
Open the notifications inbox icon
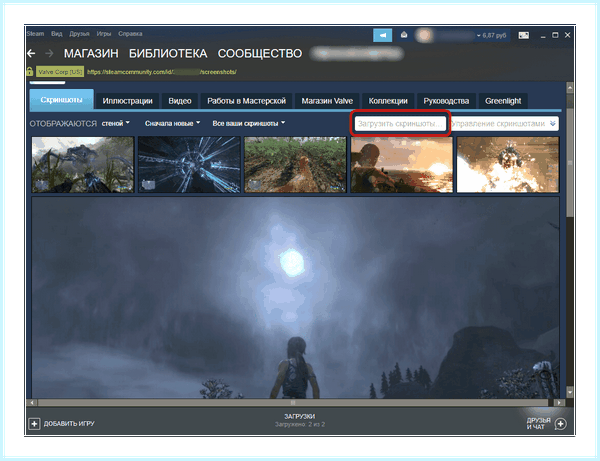pos(404,35)
